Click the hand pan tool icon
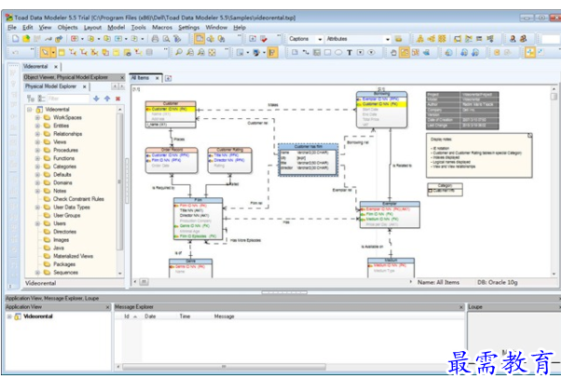 393,52
